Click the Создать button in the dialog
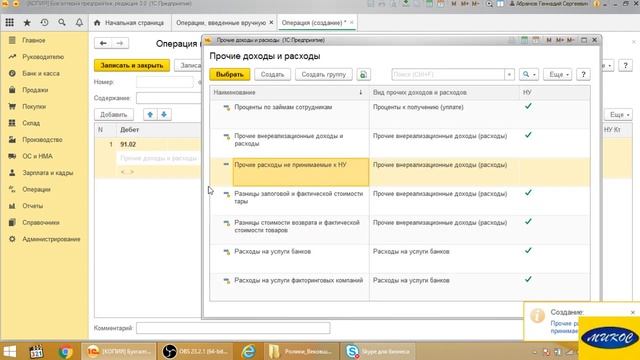This screenshot has width=640, height=360. tap(272, 75)
